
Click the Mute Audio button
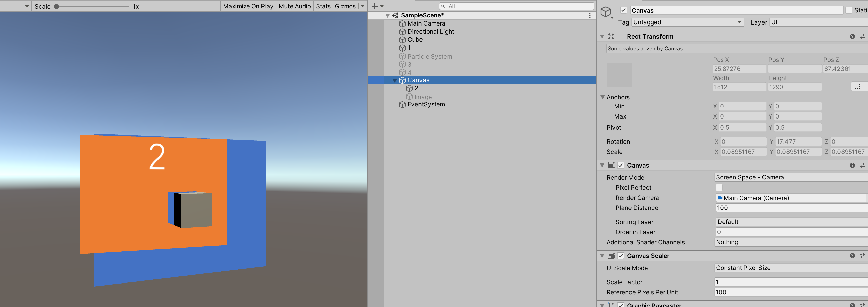click(295, 6)
